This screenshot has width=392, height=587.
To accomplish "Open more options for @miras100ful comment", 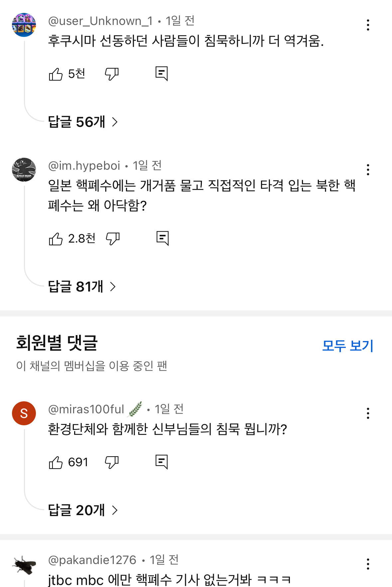I will 368,413.
